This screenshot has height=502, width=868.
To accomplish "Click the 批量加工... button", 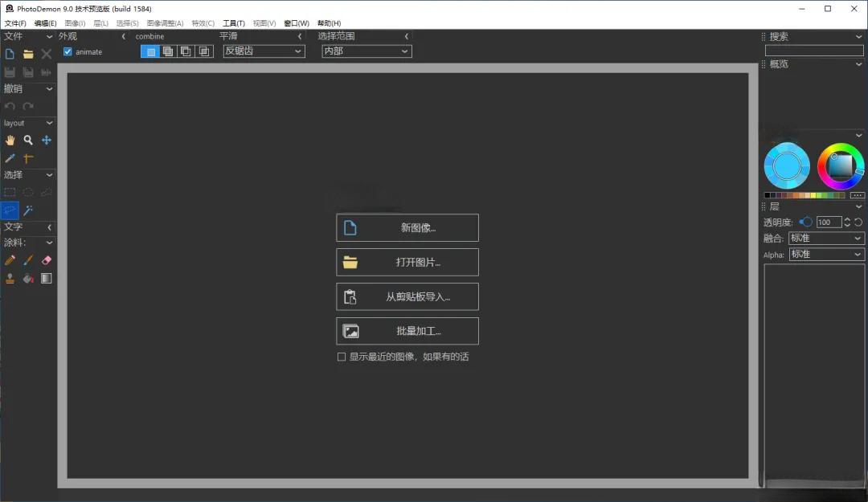I will click(x=407, y=331).
